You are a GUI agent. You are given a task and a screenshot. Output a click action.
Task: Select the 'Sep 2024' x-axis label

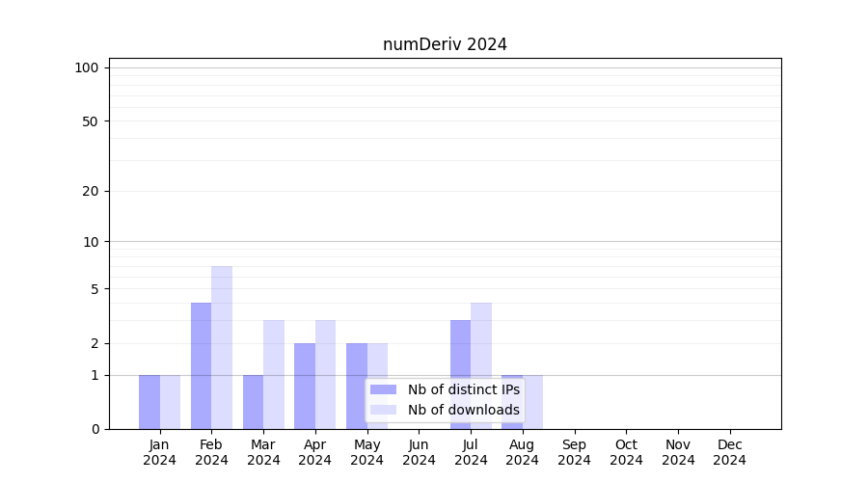[574, 452]
